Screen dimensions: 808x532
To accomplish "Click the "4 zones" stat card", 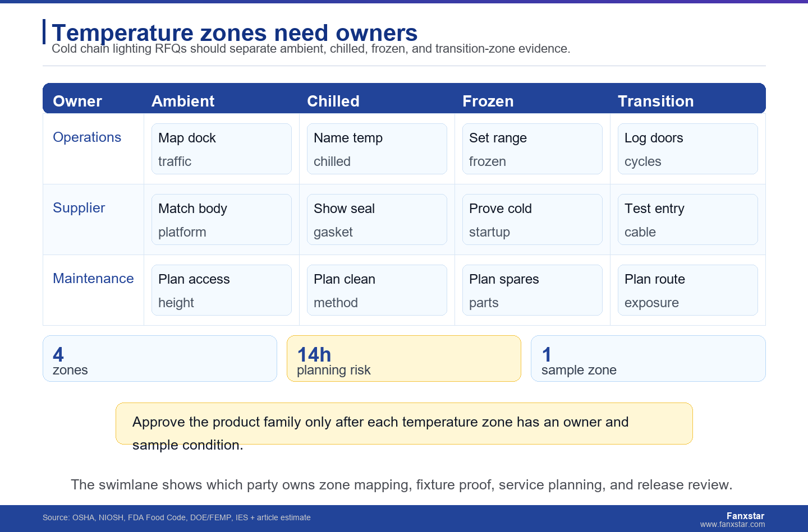I will tap(160, 359).
